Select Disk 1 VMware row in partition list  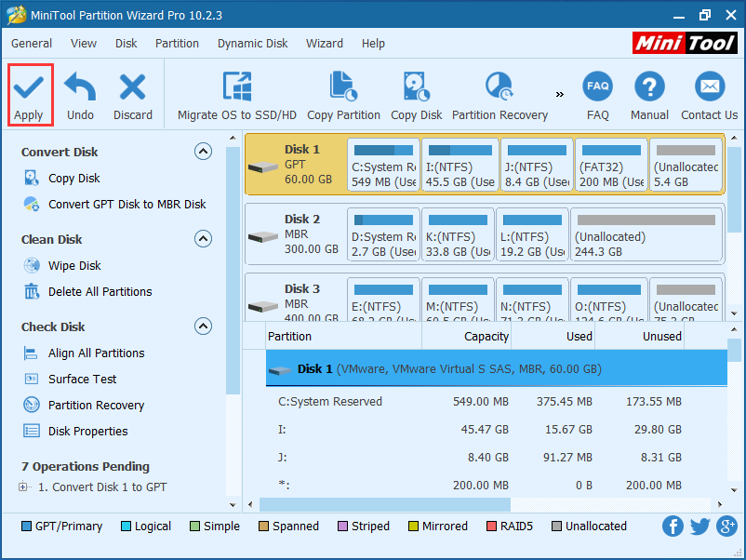coord(496,368)
